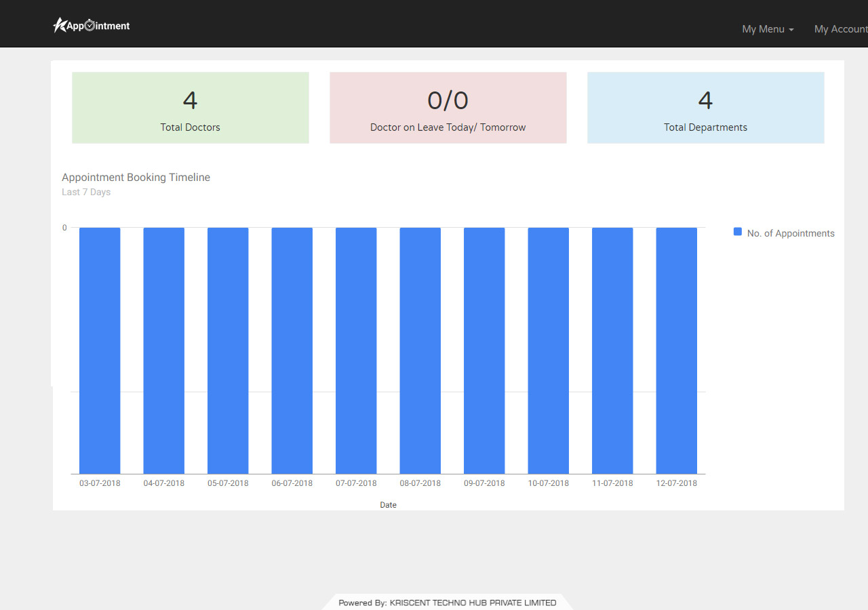Click the 0 y-axis value label

65,228
